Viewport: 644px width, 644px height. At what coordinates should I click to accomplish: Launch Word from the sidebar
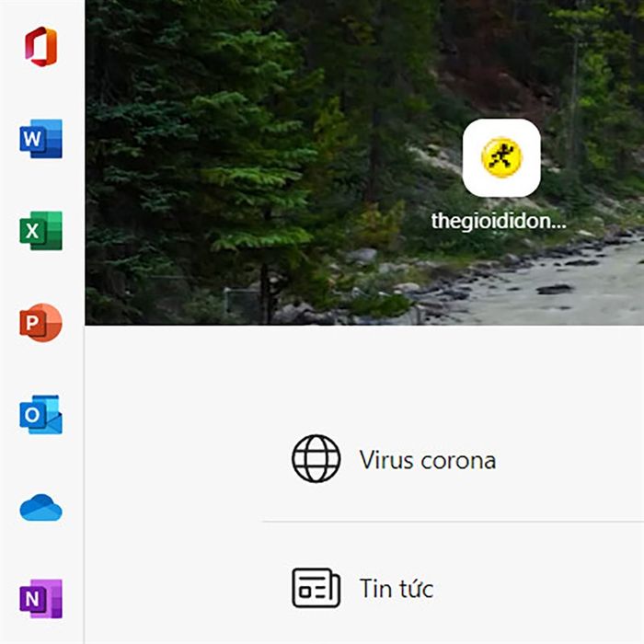40,139
